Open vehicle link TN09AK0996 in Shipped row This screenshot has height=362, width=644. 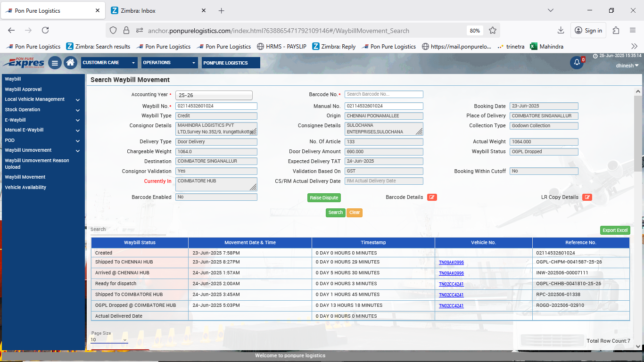[x=451, y=263]
